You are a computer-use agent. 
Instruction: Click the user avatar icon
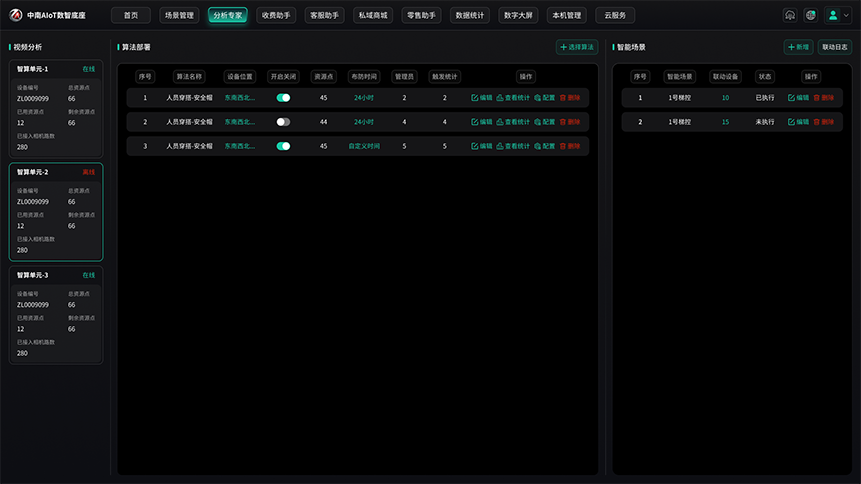833,15
